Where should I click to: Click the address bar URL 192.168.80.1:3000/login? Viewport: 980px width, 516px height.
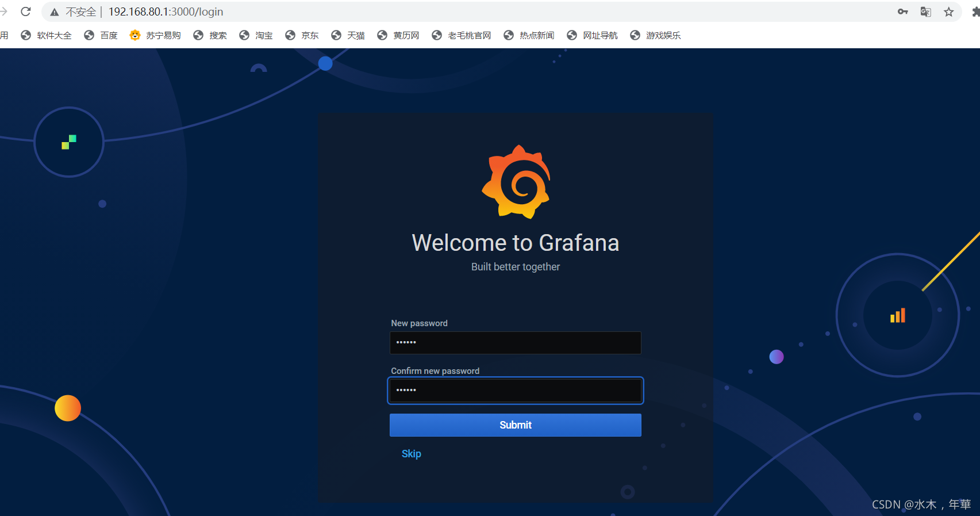(x=166, y=12)
